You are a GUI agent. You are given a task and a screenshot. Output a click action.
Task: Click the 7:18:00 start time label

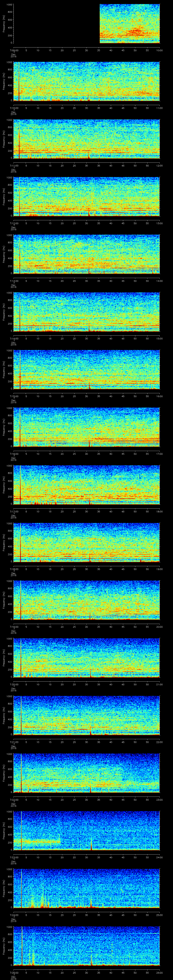click(x=14, y=569)
